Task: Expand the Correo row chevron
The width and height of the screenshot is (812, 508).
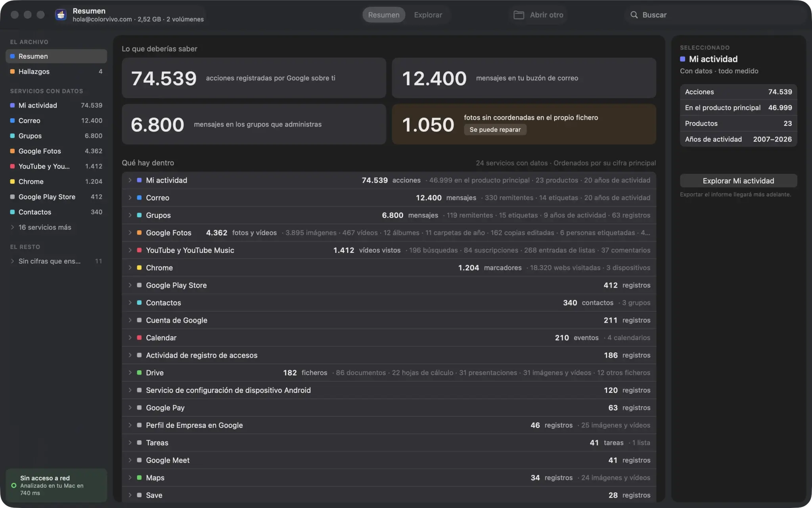Action: pos(130,198)
